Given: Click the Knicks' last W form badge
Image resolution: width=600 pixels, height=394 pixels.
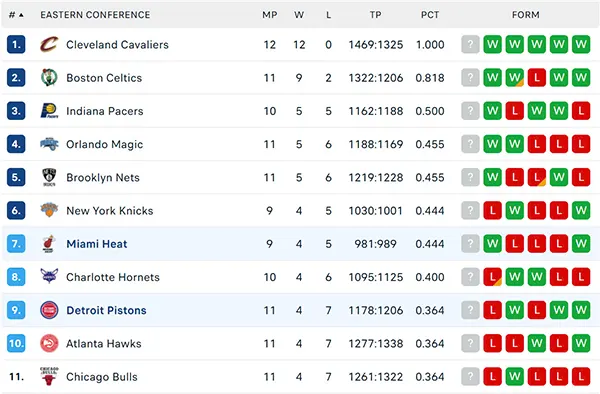Looking at the screenshot, I should tap(581, 210).
